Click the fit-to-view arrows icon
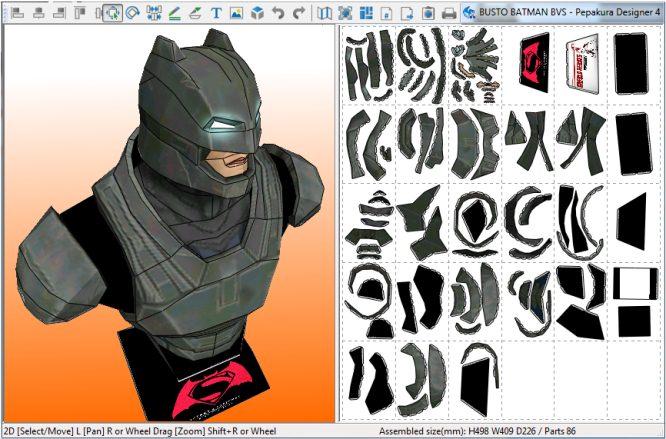Screen dimensions: 666x439 tap(345, 13)
